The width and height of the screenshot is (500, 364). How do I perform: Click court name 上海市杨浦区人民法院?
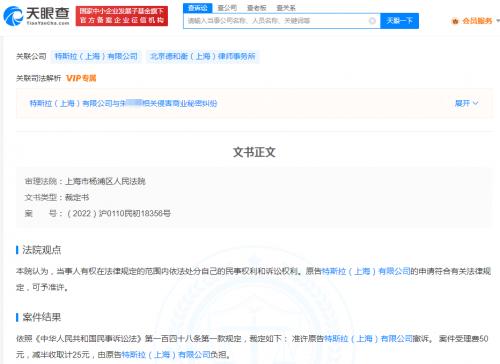105,181
